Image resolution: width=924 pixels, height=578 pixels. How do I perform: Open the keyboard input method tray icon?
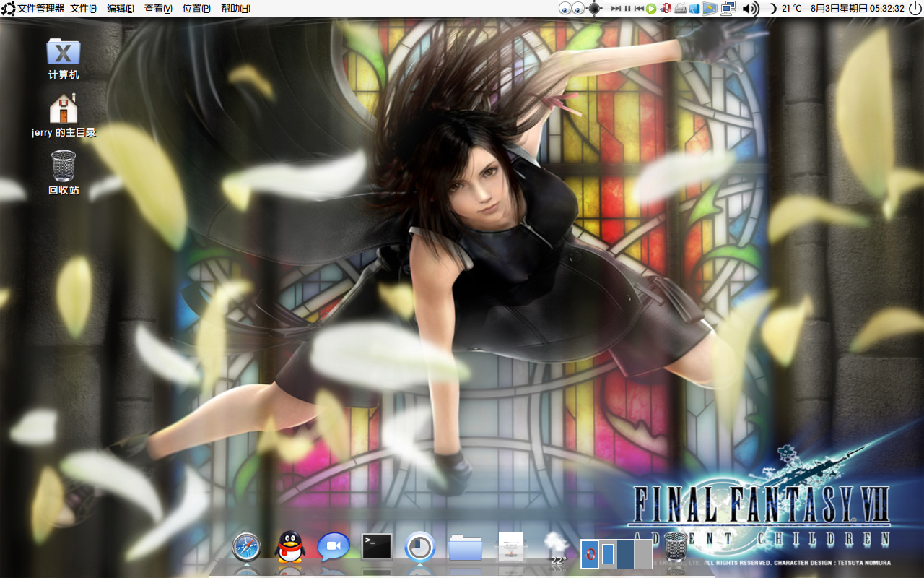[681, 9]
